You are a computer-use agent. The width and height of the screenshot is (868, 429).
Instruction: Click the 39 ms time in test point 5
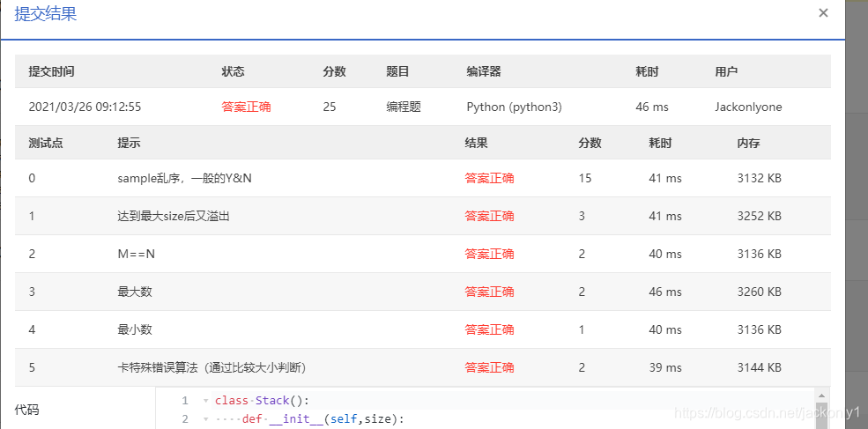[x=664, y=367]
